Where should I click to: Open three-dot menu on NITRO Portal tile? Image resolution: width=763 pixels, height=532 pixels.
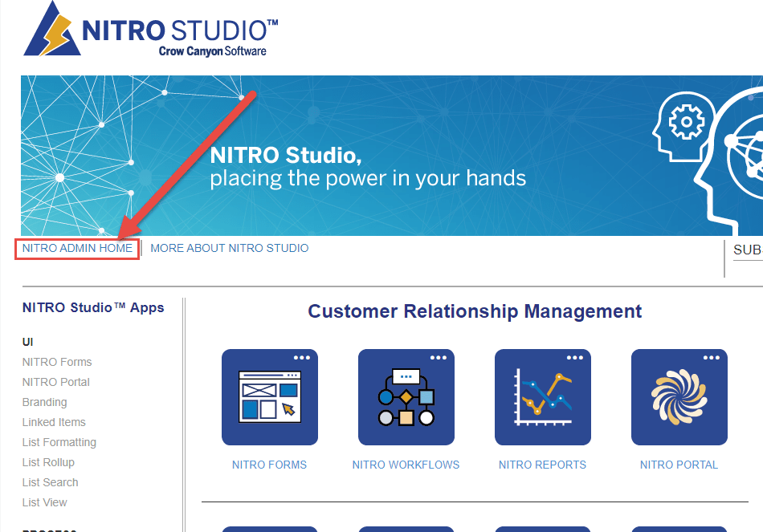click(x=711, y=358)
